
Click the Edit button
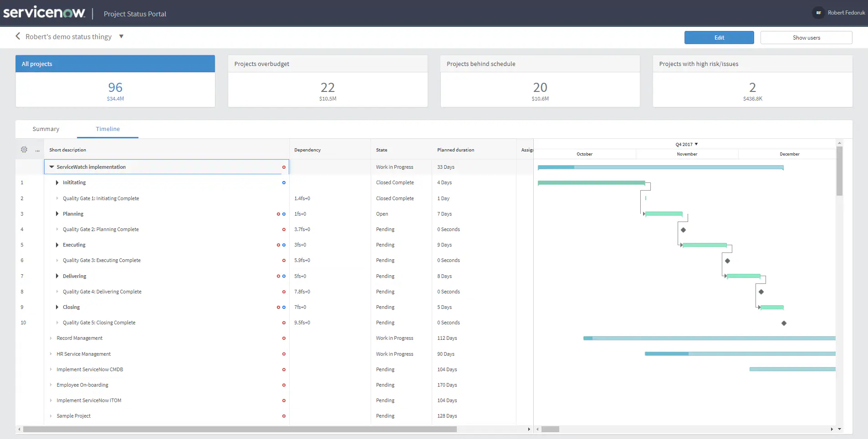coord(719,38)
